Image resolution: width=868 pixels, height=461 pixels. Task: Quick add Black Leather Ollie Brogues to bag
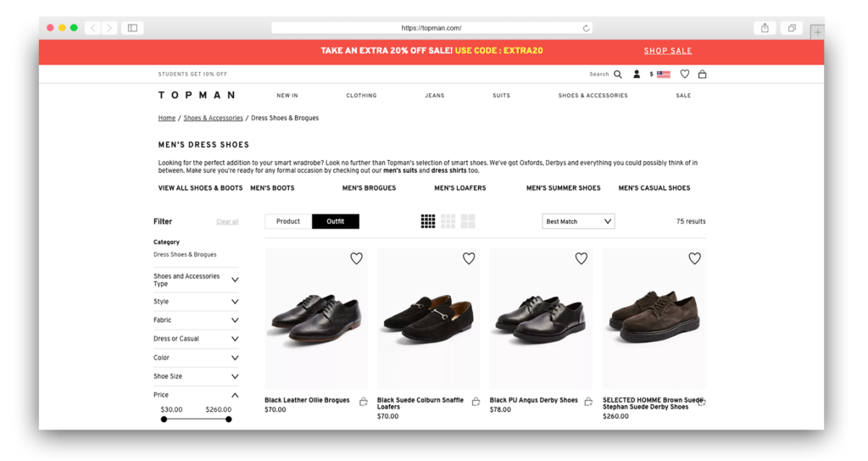pos(363,402)
